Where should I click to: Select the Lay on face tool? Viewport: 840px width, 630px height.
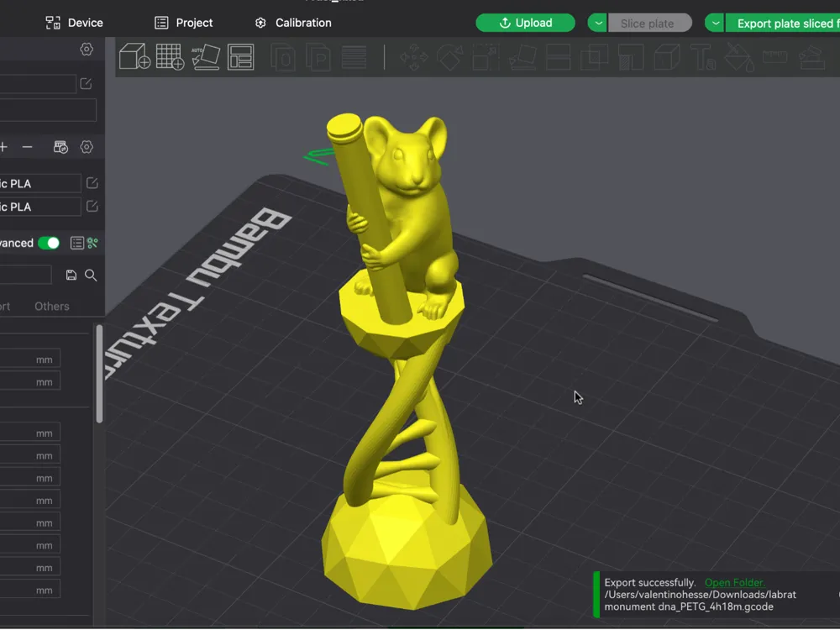[522, 57]
